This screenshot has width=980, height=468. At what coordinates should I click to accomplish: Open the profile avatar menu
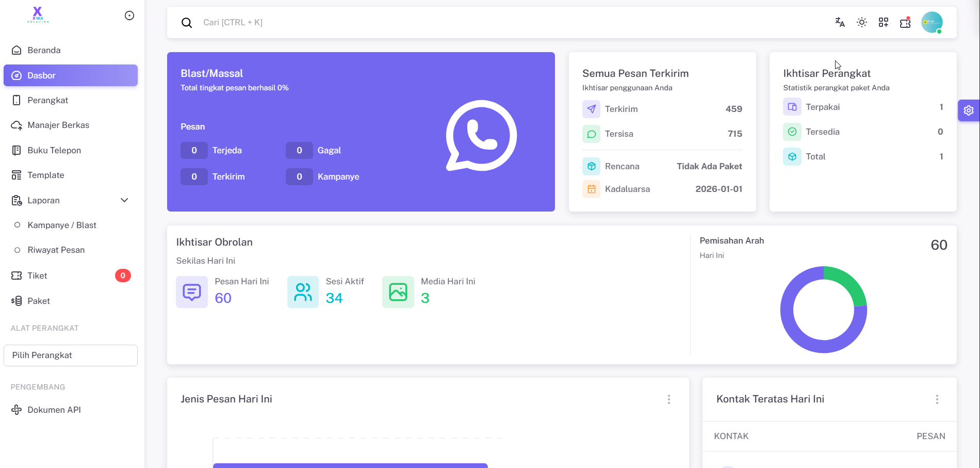[932, 22]
